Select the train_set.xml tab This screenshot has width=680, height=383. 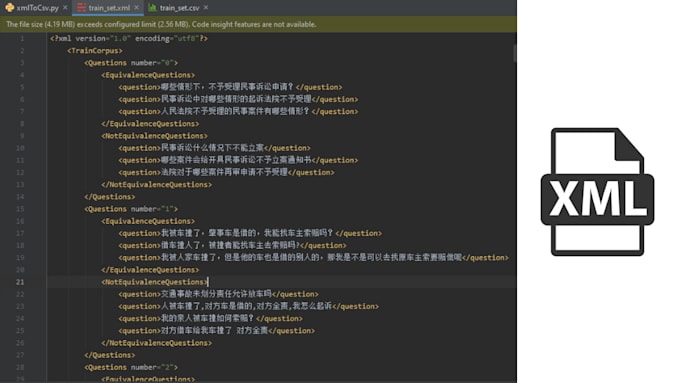[109, 8]
